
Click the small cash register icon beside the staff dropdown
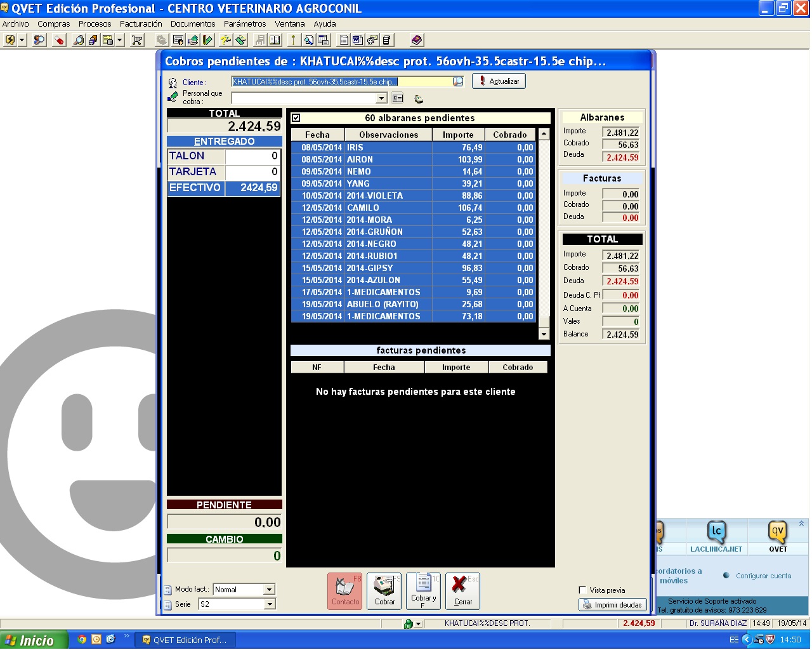tap(419, 99)
